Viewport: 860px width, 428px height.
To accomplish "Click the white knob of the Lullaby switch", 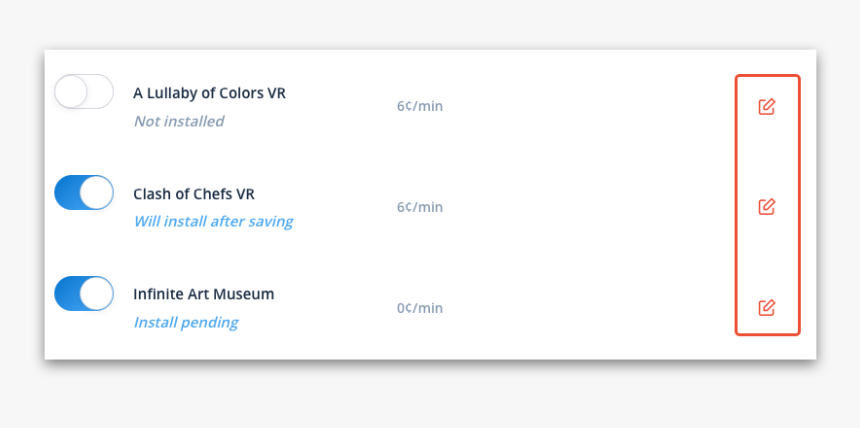I will pos(71,92).
